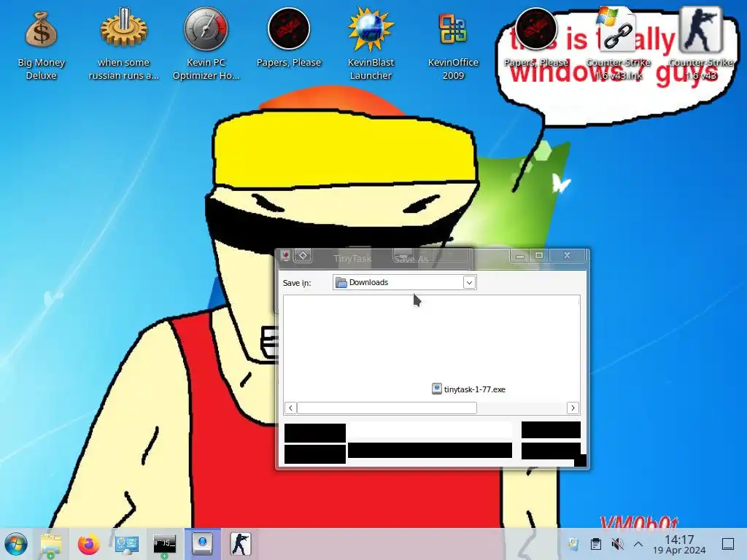Open the 'Save in' Downloads dropdown
Viewport: 747px width, 560px height.
point(404,282)
